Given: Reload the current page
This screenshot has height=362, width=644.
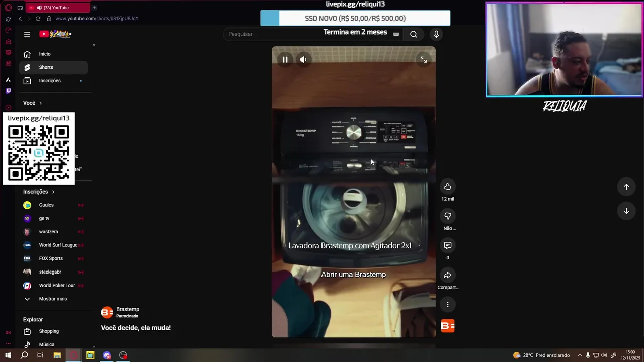Looking at the screenshot, I should (38, 19).
